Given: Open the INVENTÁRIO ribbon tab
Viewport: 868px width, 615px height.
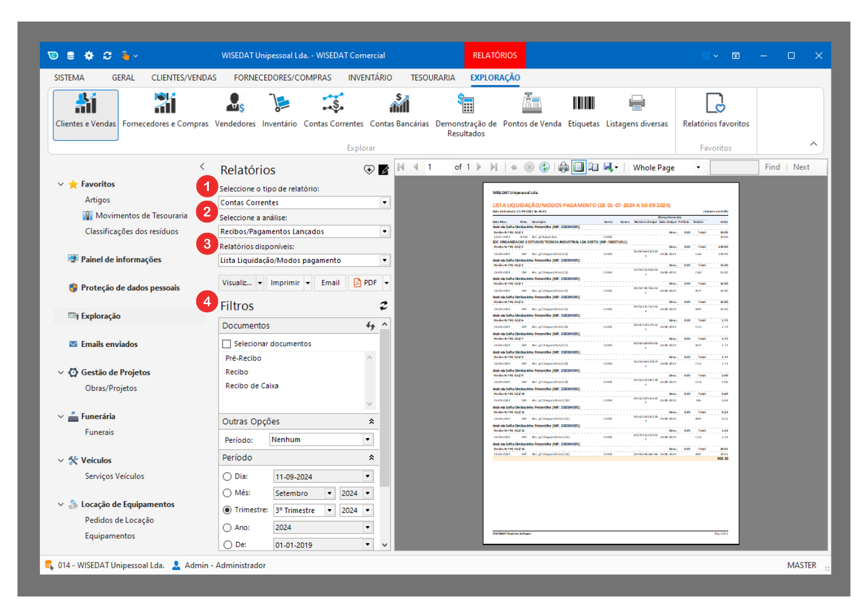Looking at the screenshot, I should coord(370,78).
